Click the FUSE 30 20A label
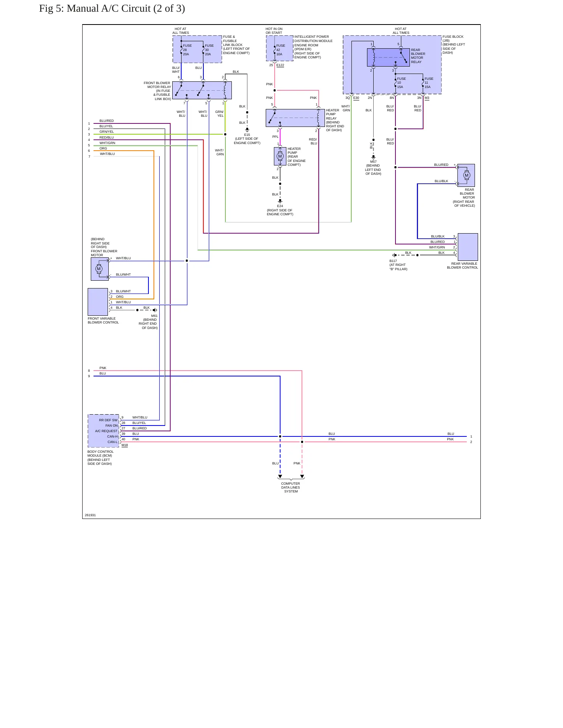This screenshot has height=728, width=563. (209, 50)
